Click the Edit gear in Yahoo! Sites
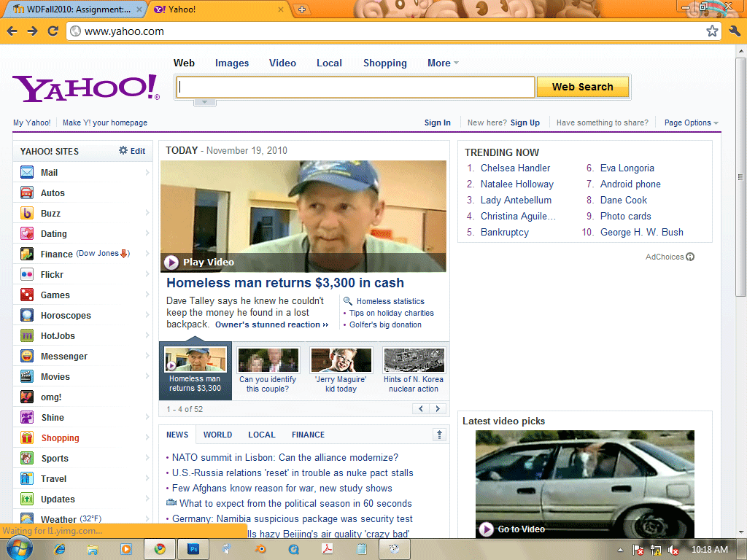Viewport: 747px width, 560px height. (124, 151)
